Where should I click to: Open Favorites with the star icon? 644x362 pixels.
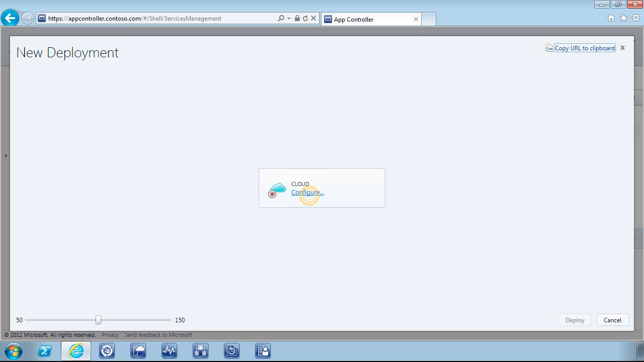pos(624,18)
